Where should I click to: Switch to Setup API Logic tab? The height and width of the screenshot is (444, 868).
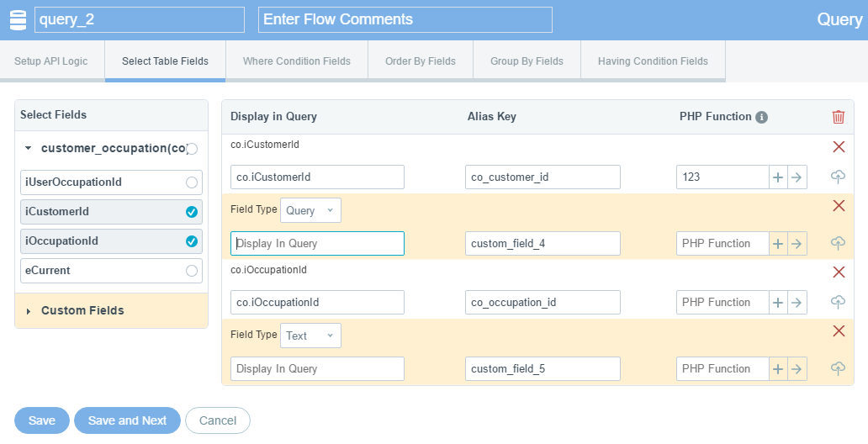[51, 61]
